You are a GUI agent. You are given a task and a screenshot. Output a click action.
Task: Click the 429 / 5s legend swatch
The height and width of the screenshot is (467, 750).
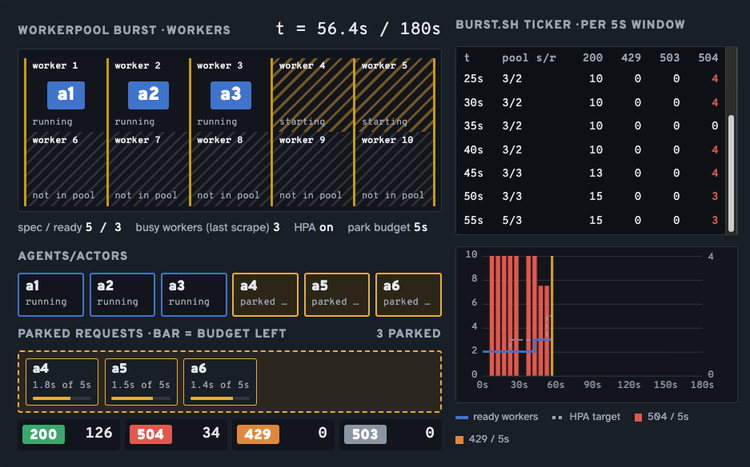pyautogui.click(x=460, y=439)
